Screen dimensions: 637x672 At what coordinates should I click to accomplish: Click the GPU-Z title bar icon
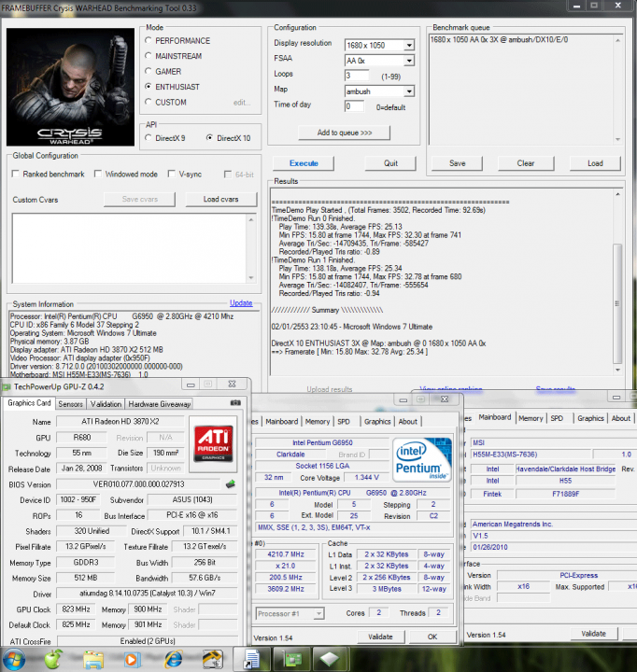point(6,387)
